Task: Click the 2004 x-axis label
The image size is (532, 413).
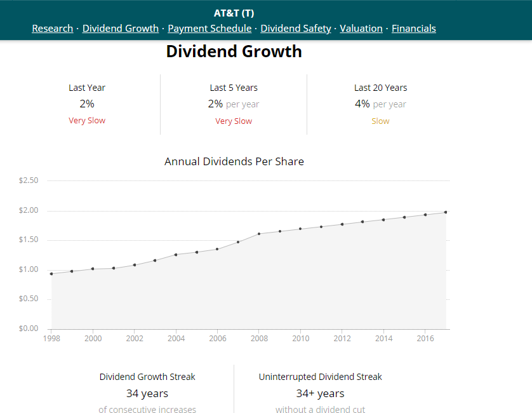Action: coord(176,338)
